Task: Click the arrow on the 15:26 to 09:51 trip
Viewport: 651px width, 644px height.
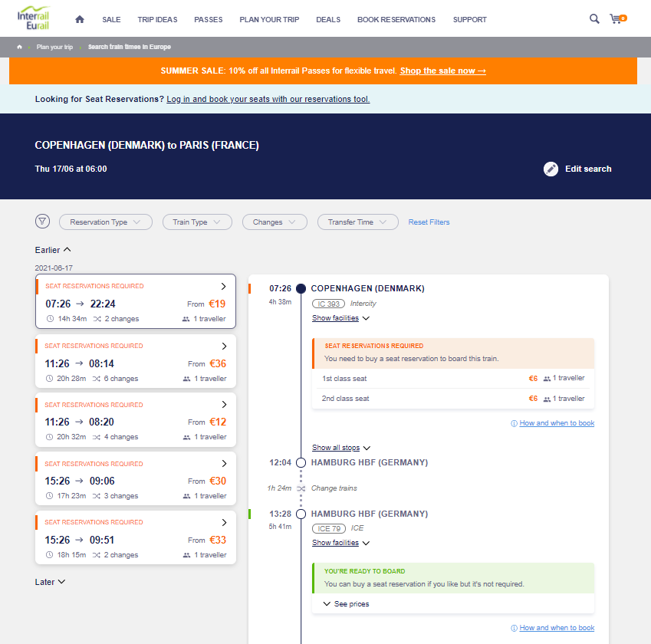Action: point(224,522)
